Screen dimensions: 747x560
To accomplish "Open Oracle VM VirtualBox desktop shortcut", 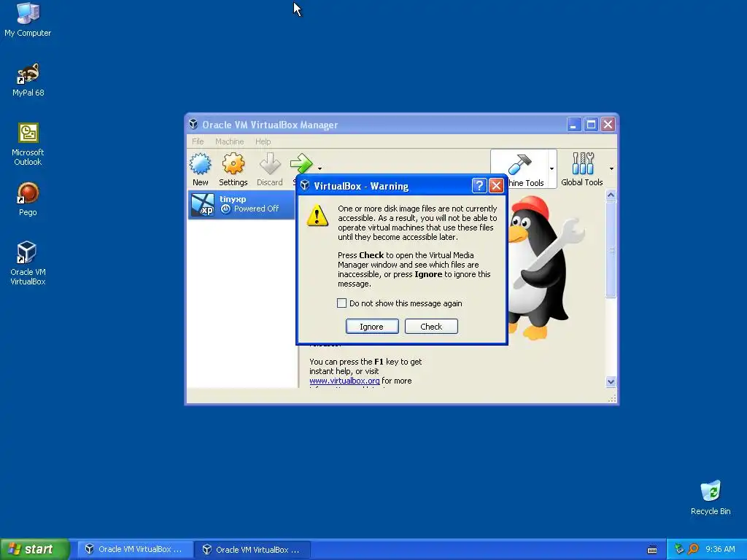I will click(28, 263).
